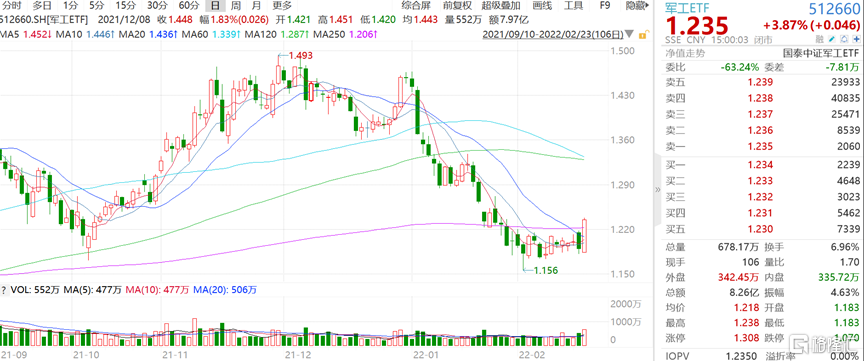Click the 2021/09/10-2022/02/23 date range link
This screenshot has height=361, width=864.
554,35
